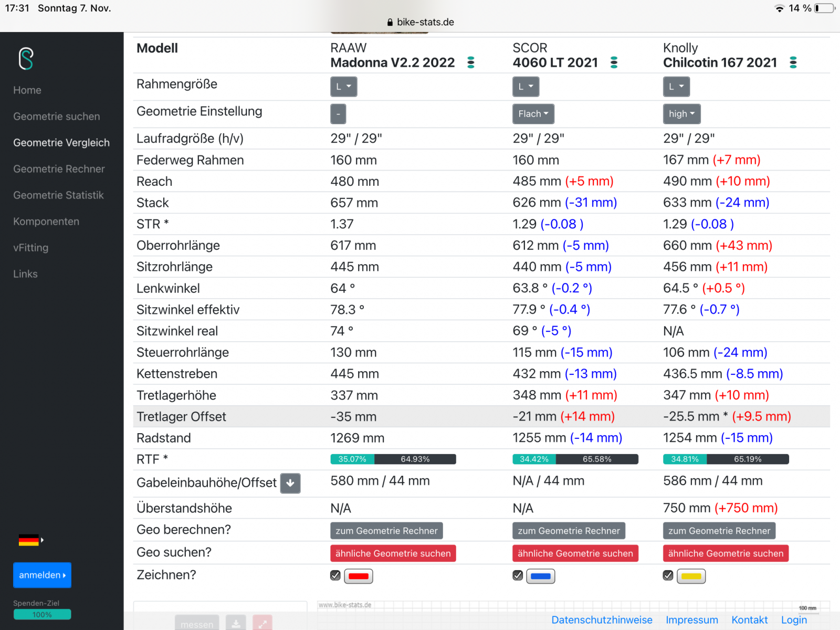Open Geometrie suchen page
This screenshot has height=630, width=840.
(57, 117)
